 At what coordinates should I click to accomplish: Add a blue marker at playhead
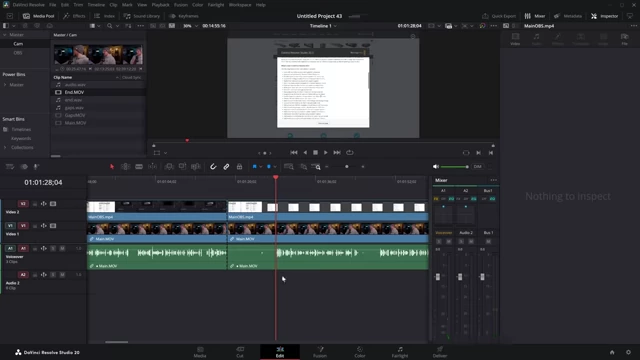coord(269,167)
